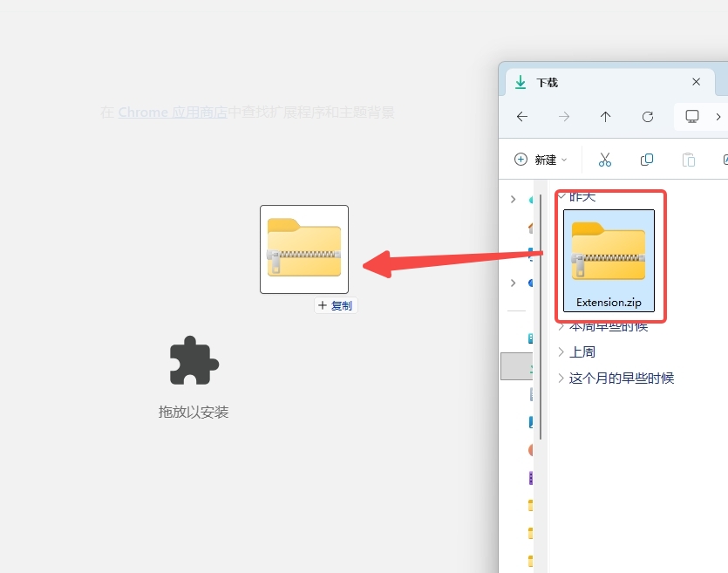Click the Back arrow in Explorer
Viewport: 728px width, 573px height.
click(522, 117)
